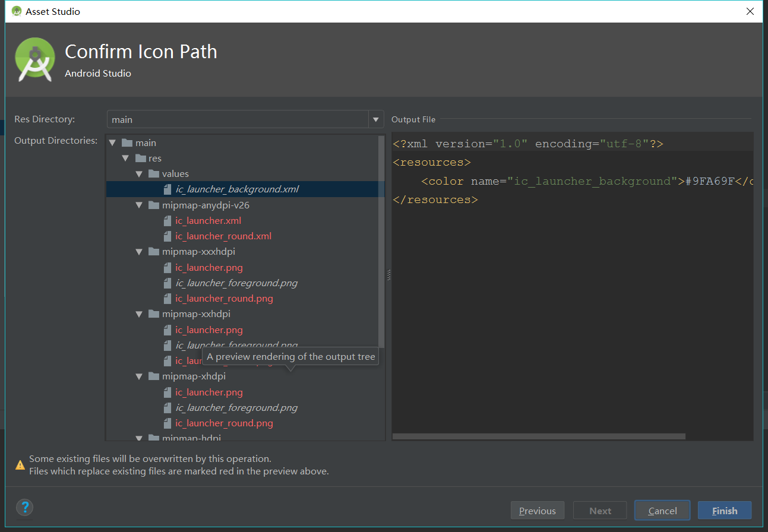Click file icon of ic_launcher_foreground.png under mipmap-xxxhdpi
768x532 pixels.
[x=167, y=283]
